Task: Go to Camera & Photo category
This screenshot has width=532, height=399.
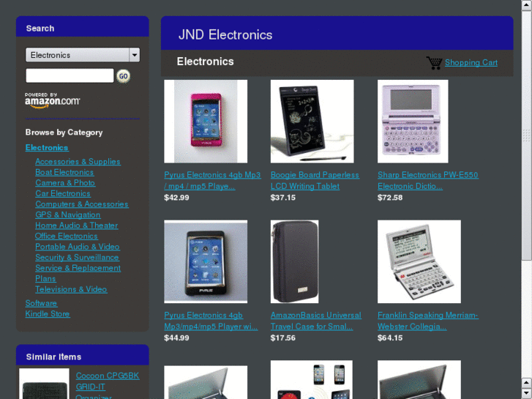Action: pyautogui.click(x=65, y=183)
